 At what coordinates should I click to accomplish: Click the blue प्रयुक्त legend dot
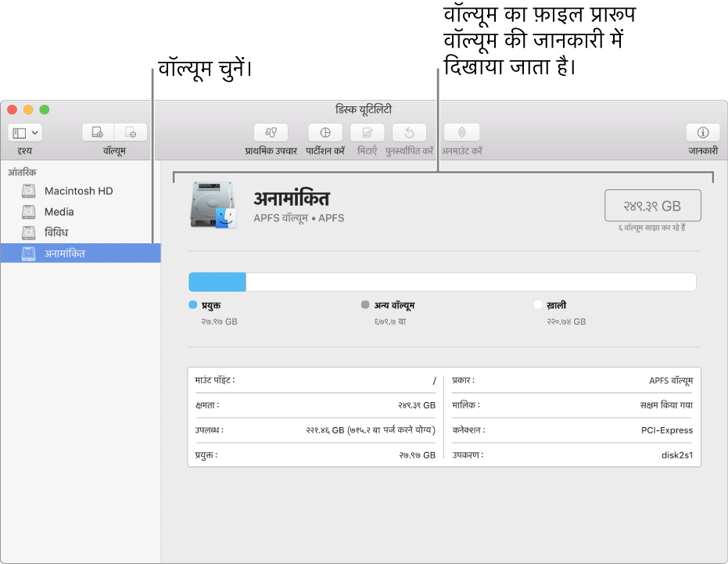pyautogui.click(x=193, y=305)
